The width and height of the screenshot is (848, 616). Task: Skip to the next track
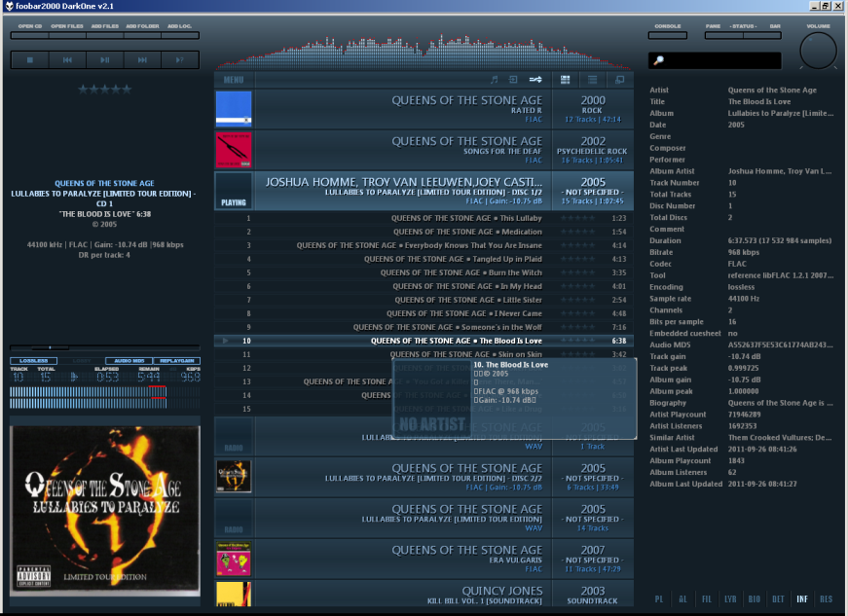click(x=142, y=60)
